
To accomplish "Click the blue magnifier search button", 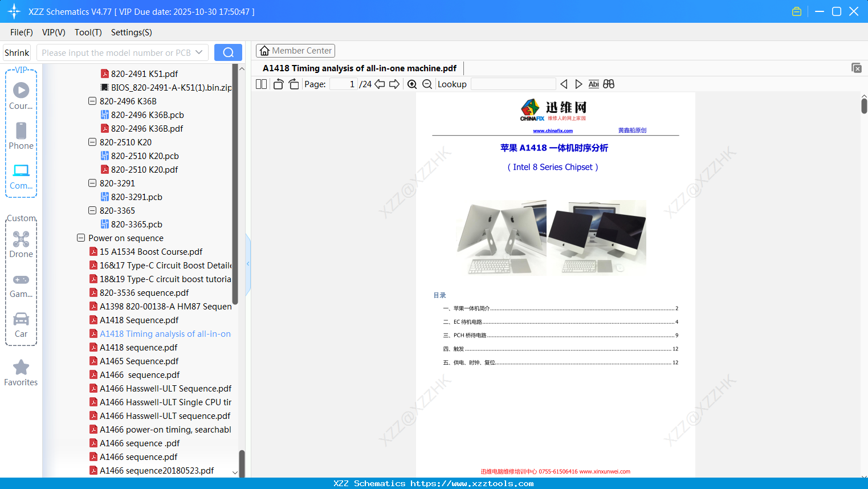I will pos(228,52).
